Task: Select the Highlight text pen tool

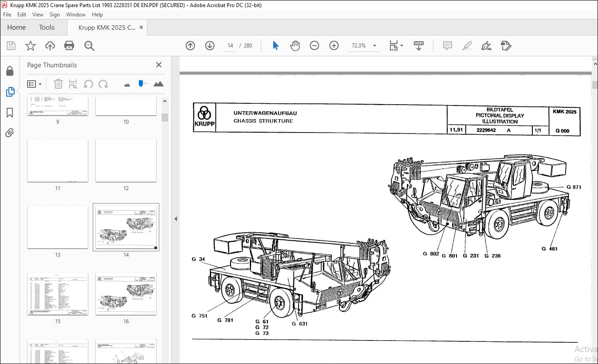Action: pos(467,46)
